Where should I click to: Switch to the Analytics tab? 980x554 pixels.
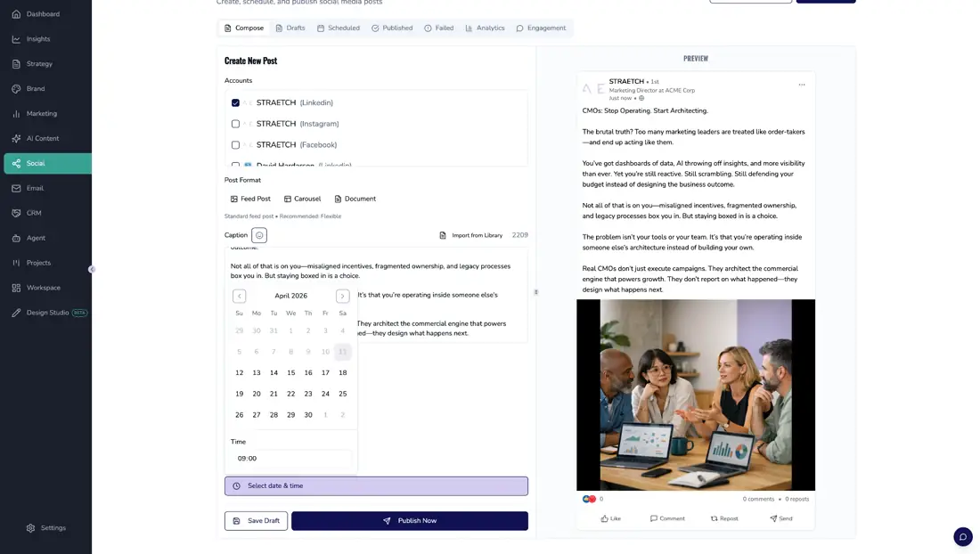[x=485, y=29]
